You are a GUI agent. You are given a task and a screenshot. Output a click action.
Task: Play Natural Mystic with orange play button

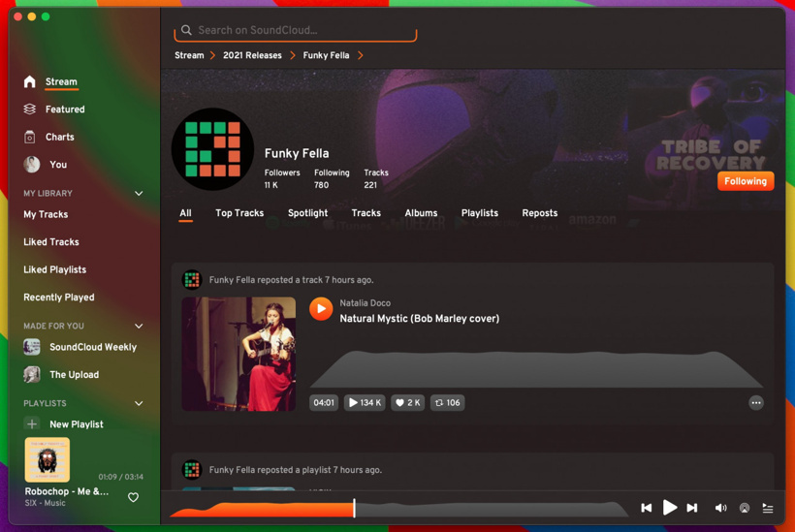321,309
